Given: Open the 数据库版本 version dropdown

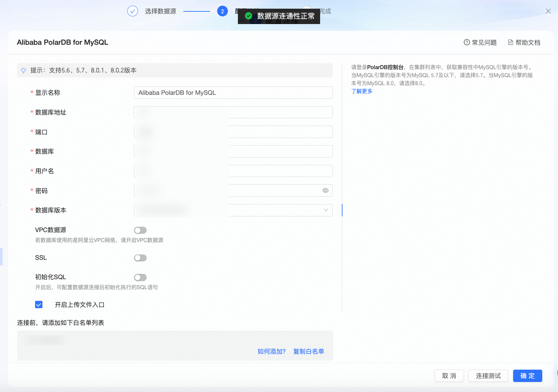Looking at the screenshot, I should (x=233, y=210).
